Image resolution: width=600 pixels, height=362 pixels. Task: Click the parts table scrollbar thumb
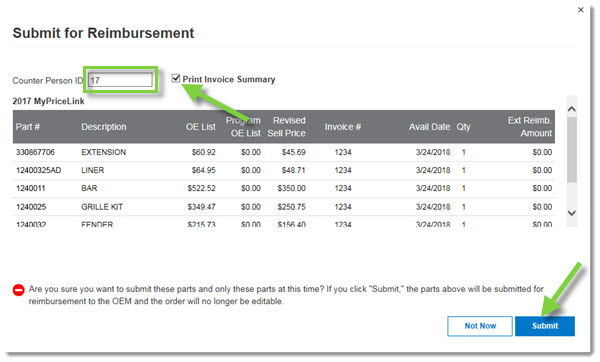(x=572, y=150)
